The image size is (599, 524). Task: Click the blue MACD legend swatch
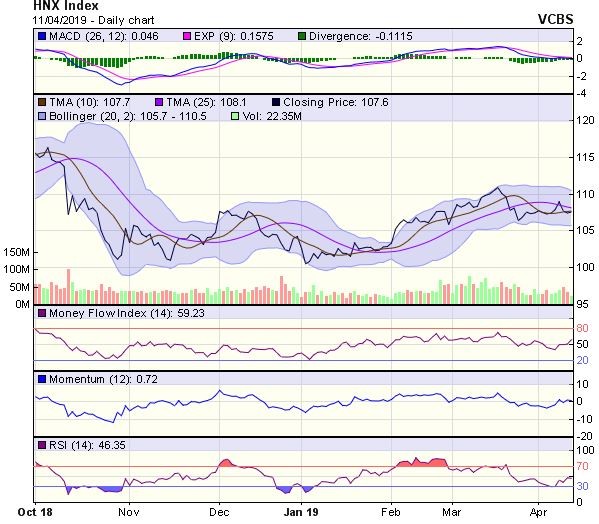(x=42, y=36)
